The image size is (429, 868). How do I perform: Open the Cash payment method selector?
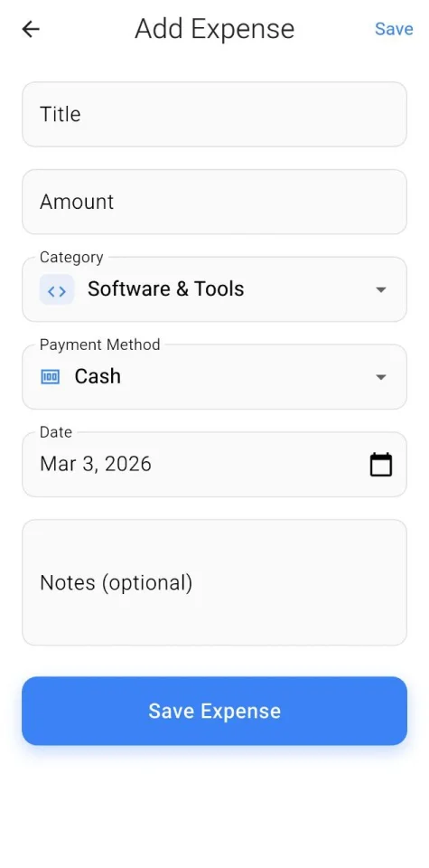pos(215,376)
